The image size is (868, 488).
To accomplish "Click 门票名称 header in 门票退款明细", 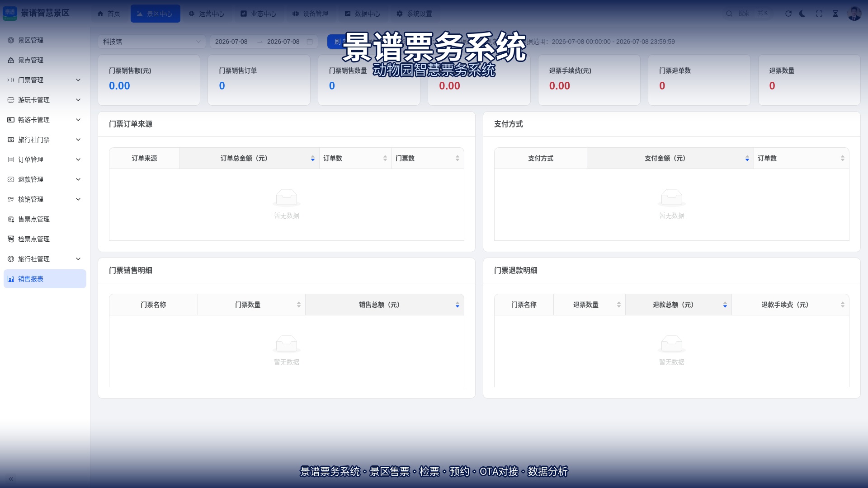I will click(524, 305).
